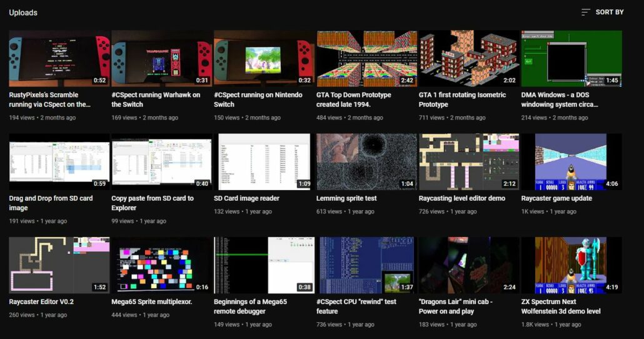This screenshot has height=339, width=644.
Task: Click '#CSpect running on Nintendo Switch' title
Action: pyautogui.click(x=258, y=99)
